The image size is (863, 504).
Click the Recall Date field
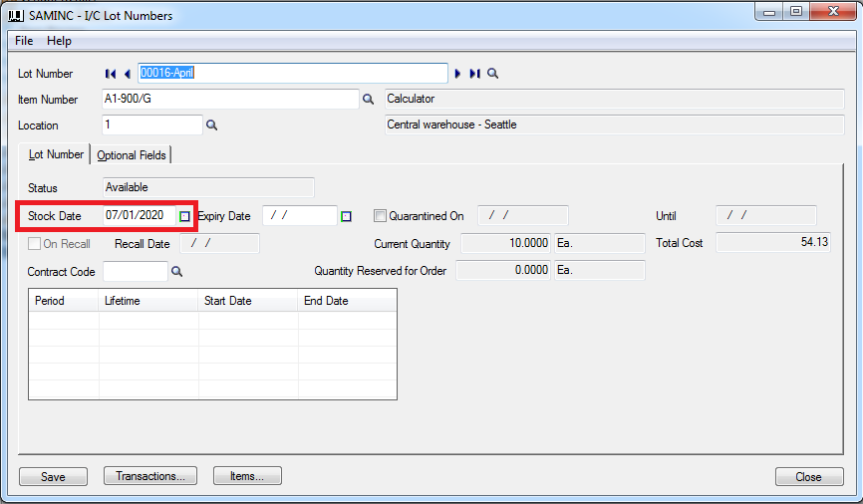tap(219, 243)
